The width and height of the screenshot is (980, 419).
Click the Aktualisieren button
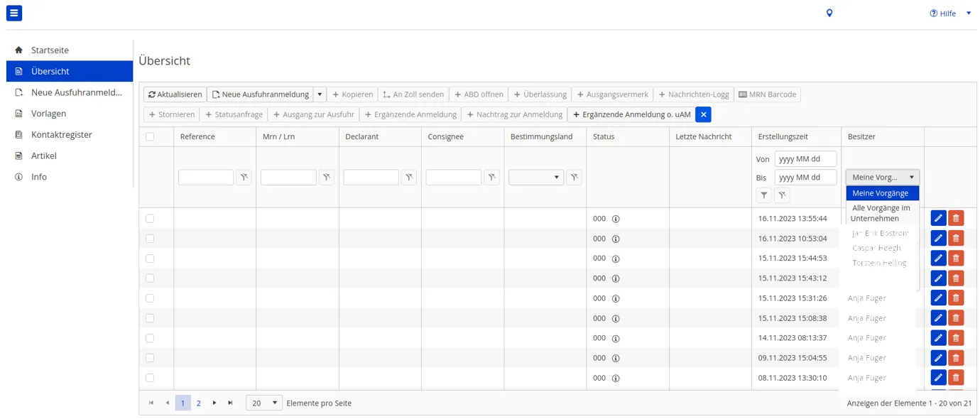pyautogui.click(x=175, y=94)
